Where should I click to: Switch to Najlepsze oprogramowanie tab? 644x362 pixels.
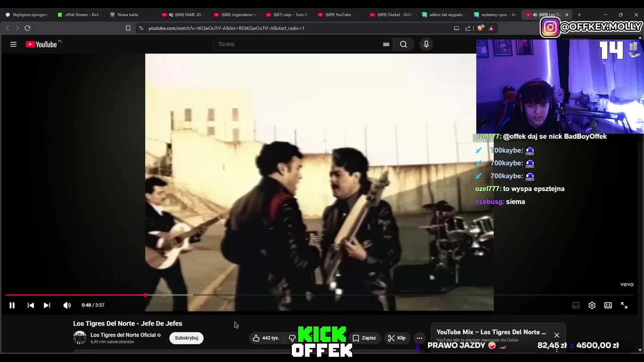tap(26, 15)
